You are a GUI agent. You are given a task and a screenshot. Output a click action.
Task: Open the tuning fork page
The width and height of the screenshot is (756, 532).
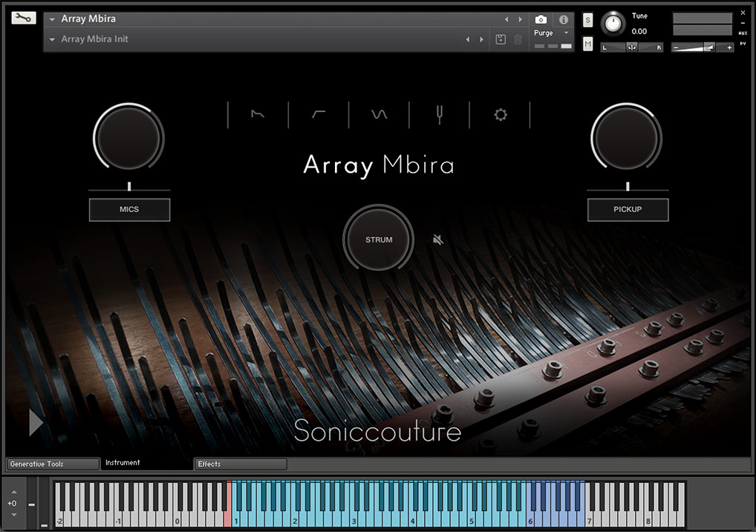439,115
